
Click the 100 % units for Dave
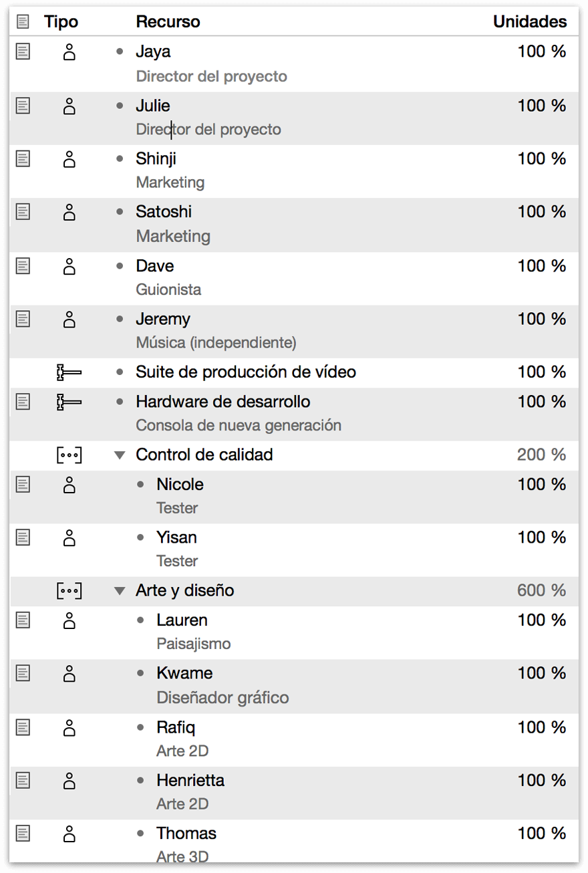(x=543, y=265)
